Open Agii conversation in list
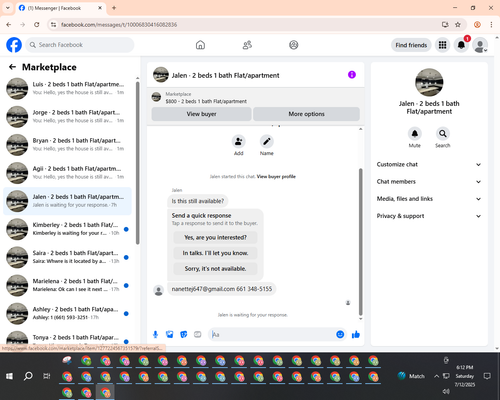 click(67, 173)
